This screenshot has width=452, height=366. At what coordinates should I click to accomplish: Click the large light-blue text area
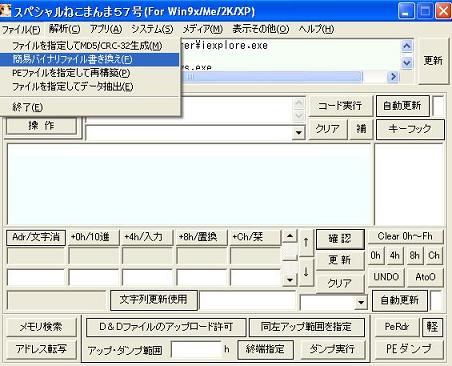point(189,184)
